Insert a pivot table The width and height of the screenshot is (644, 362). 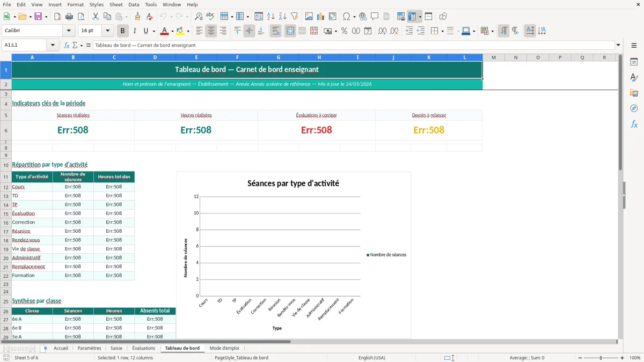tap(333, 17)
